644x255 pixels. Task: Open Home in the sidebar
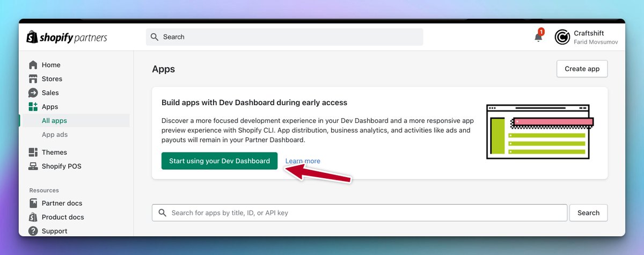51,65
